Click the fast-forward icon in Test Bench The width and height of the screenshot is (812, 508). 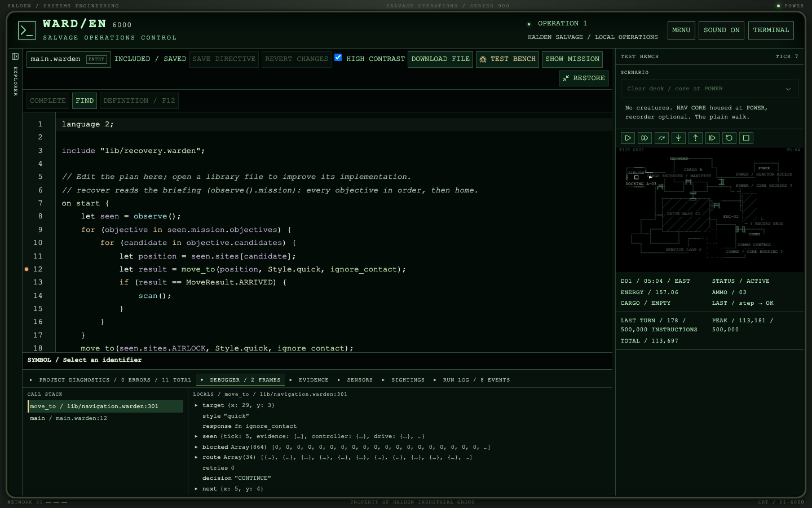click(645, 138)
